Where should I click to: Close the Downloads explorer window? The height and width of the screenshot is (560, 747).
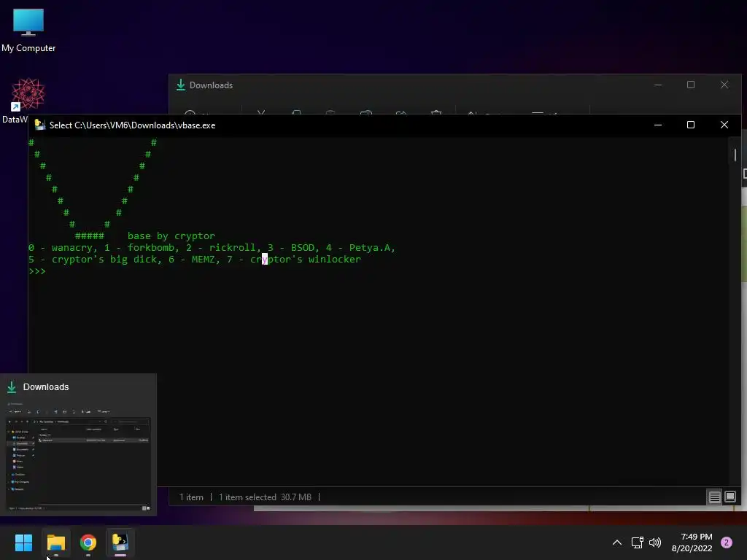tap(724, 85)
